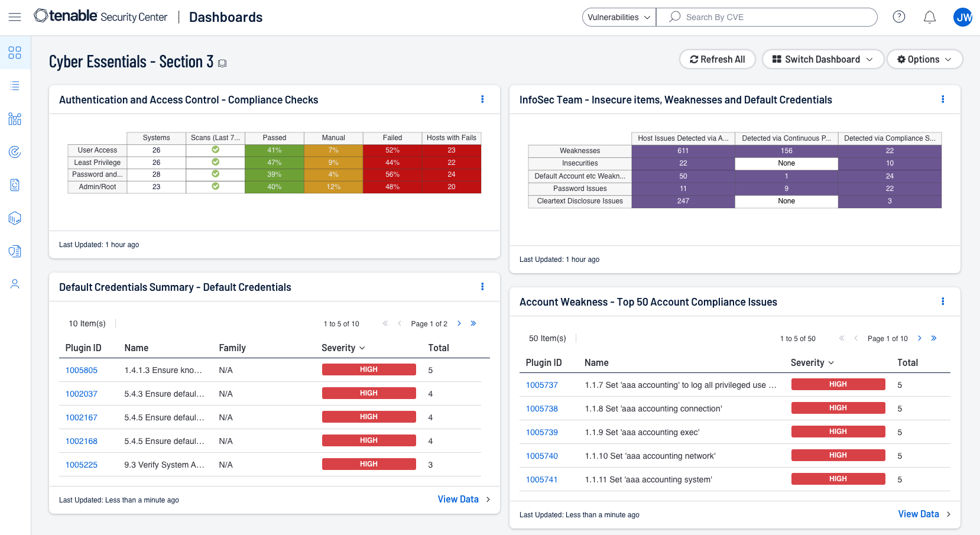
Task: Open the Switch Dashboard dropdown
Action: (x=822, y=59)
